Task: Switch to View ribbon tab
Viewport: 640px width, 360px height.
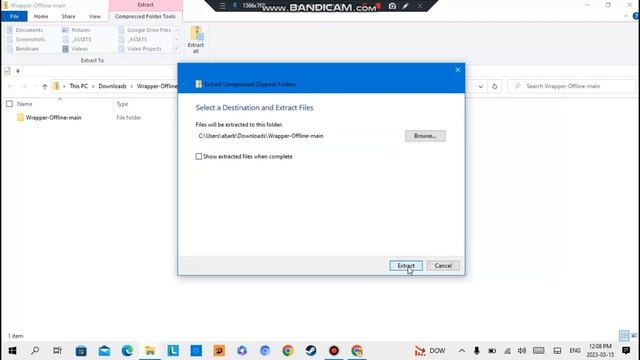Action: [94, 16]
